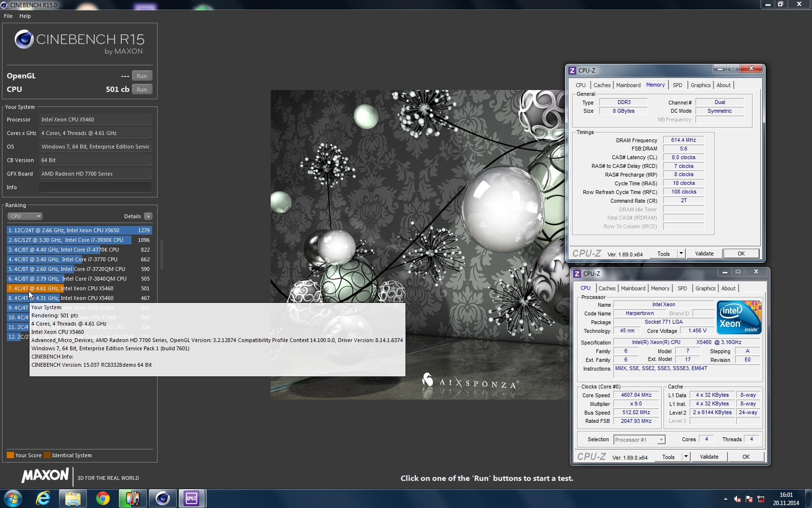
Task: Select ranking row Xeon X5460 at 4.61 GHz
Action: point(79,288)
